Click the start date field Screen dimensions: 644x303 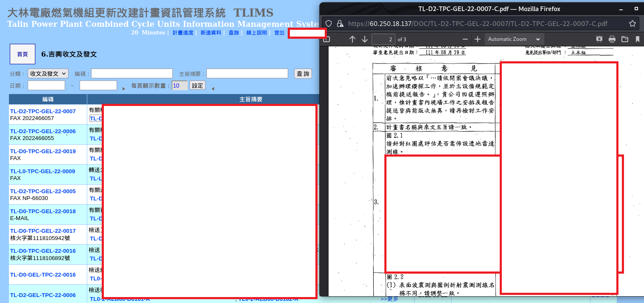46,86
